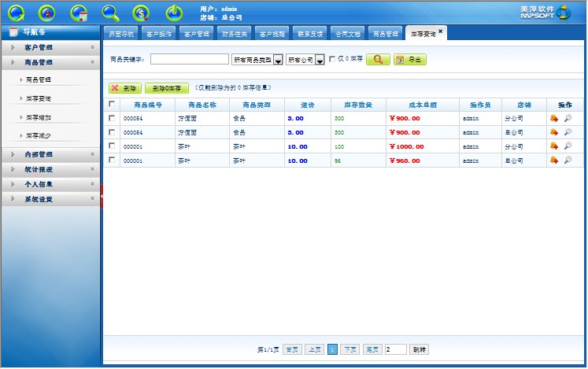Click the 导出 export button
Screen dimensions: 588x369
pyautogui.click(x=409, y=60)
